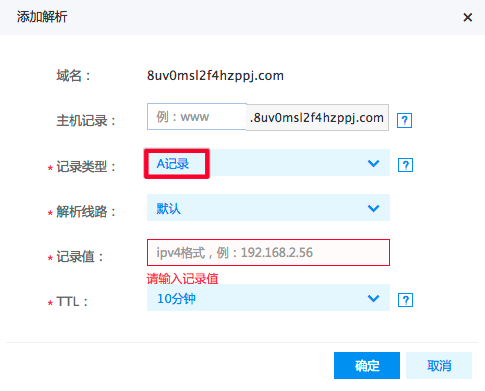The width and height of the screenshot is (485, 391).
Task: Open help for 记录类型 field
Action: 405,165
